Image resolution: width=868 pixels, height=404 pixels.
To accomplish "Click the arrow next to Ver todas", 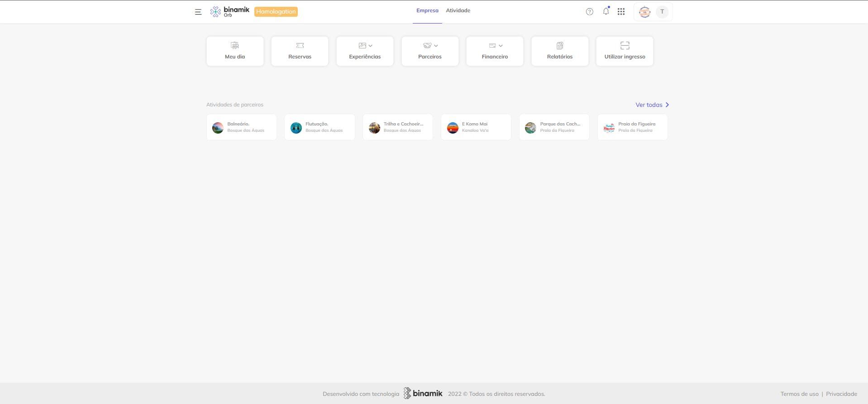I will (x=667, y=105).
